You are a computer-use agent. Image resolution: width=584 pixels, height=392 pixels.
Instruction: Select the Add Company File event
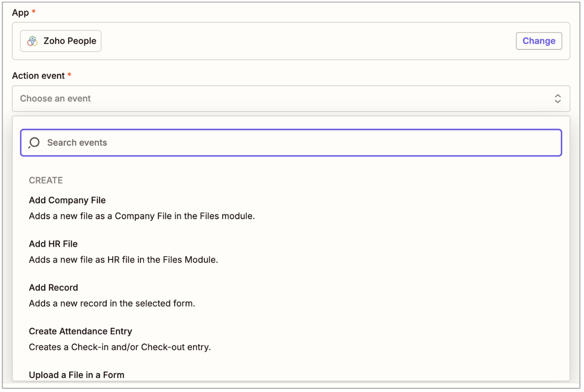pyautogui.click(x=67, y=200)
